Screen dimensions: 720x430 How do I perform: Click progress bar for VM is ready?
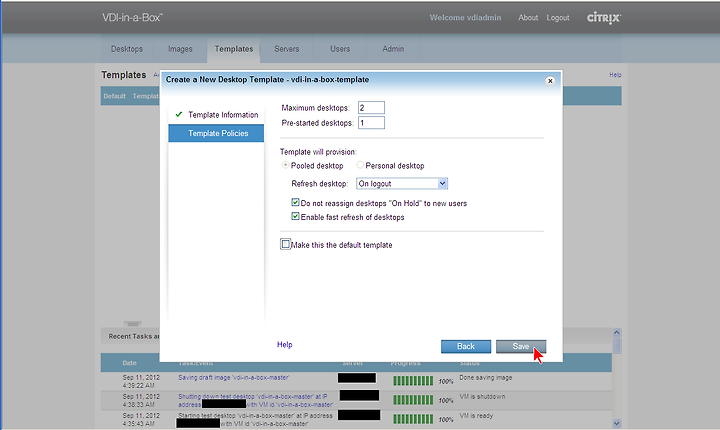(413, 419)
